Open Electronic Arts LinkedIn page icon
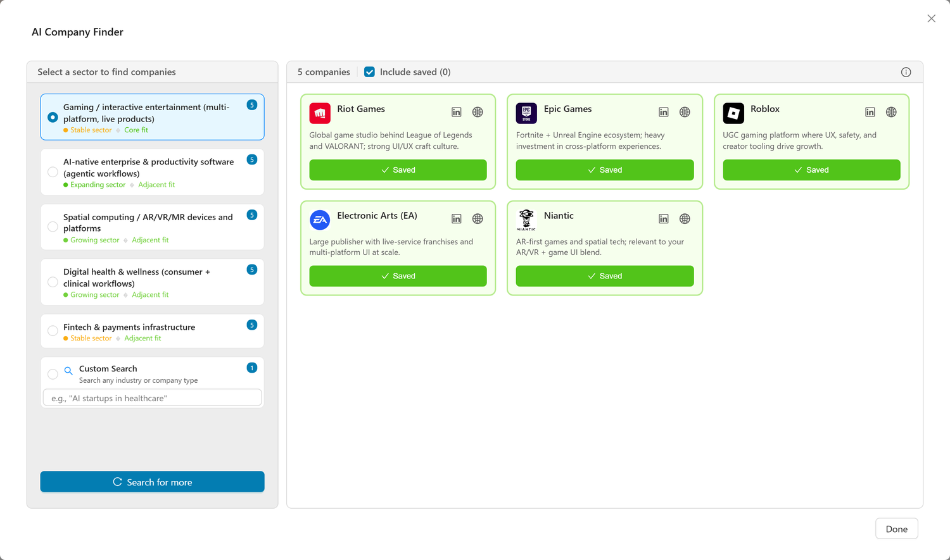 click(x=457, y=219)
